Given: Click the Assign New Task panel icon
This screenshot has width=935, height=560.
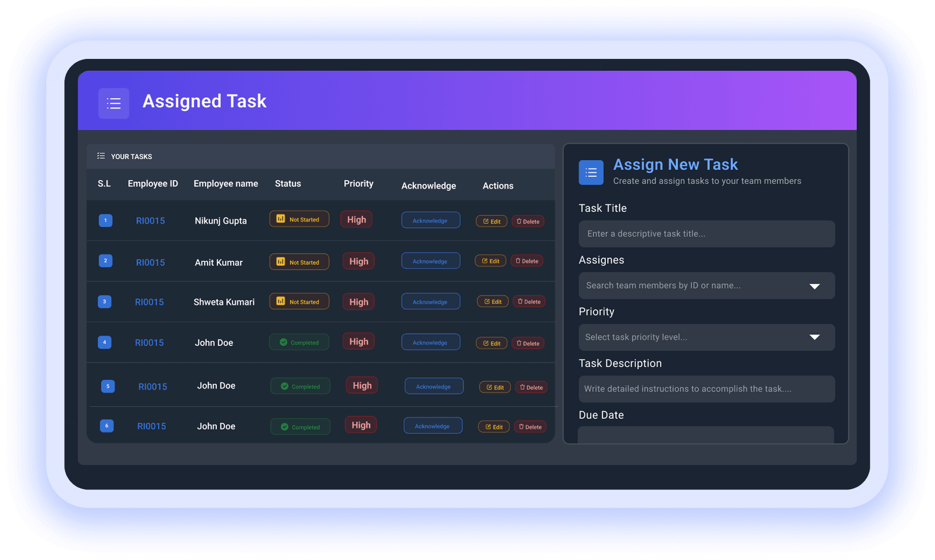Looking at the screenshot, I should (591, 172).
